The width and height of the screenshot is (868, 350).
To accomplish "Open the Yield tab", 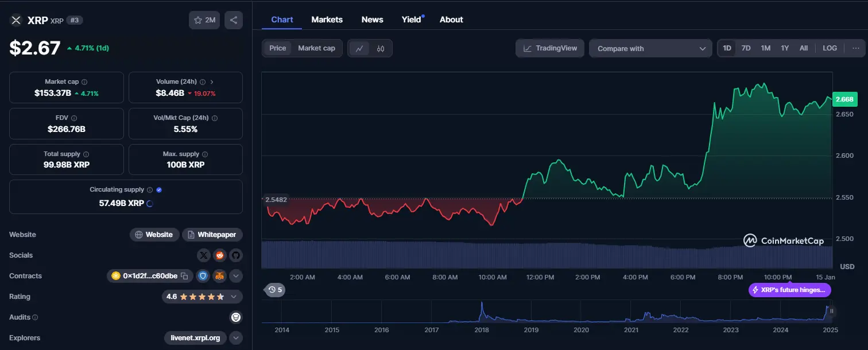I will click(412, 20).
